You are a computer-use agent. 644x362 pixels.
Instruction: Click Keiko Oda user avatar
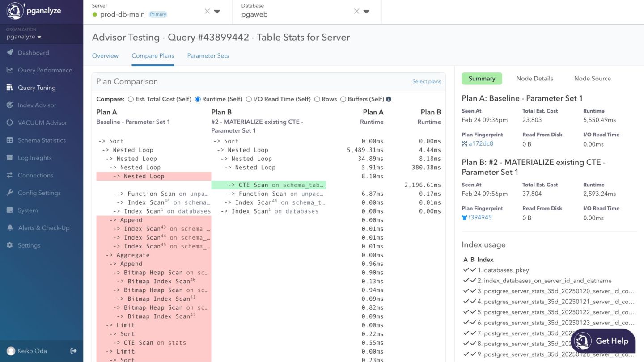[x=11, y=351]
